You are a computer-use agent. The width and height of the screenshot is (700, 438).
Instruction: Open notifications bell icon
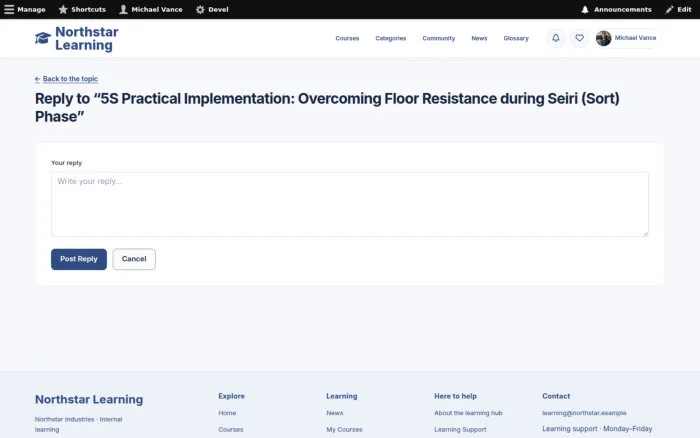(556, 38)
